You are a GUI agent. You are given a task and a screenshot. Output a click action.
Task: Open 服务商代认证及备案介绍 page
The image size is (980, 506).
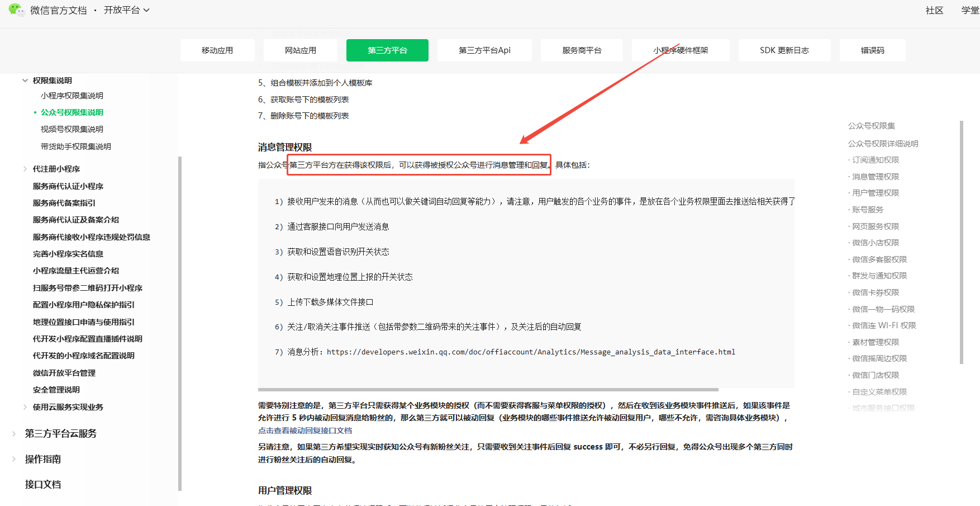point(76,220)
